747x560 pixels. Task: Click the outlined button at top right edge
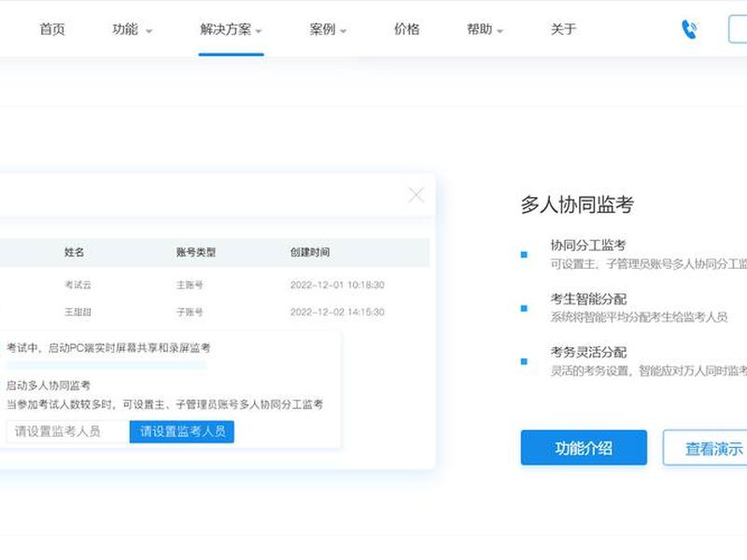point(738,29)
